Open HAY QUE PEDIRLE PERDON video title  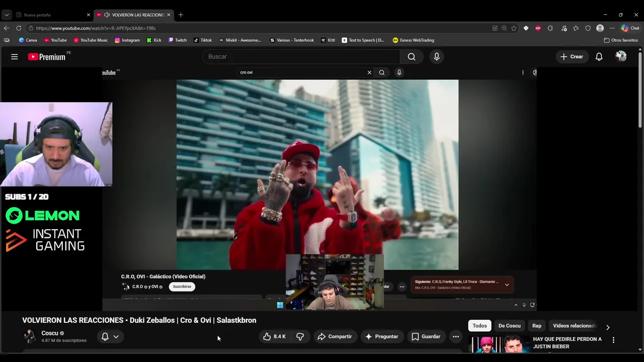tap(567, 343)
